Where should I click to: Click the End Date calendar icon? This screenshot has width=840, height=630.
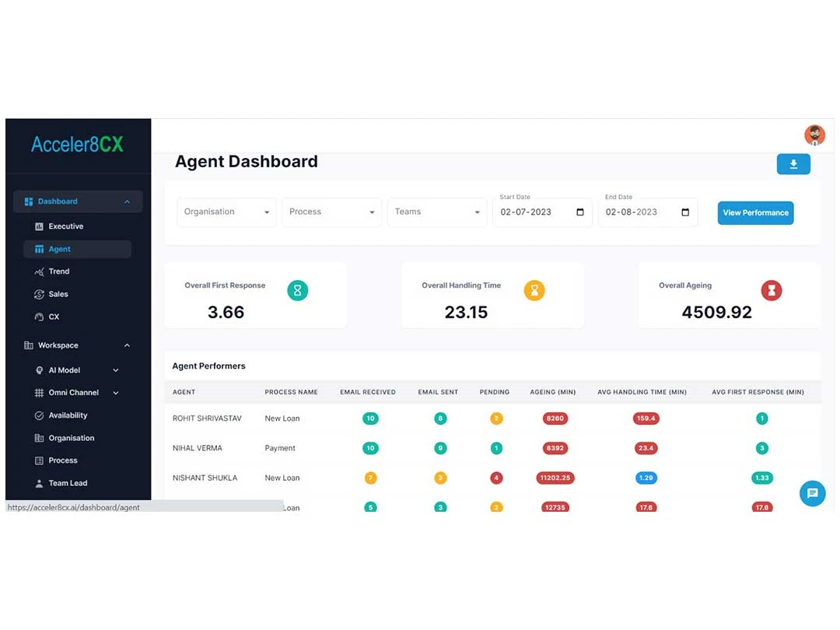(684, 212)
